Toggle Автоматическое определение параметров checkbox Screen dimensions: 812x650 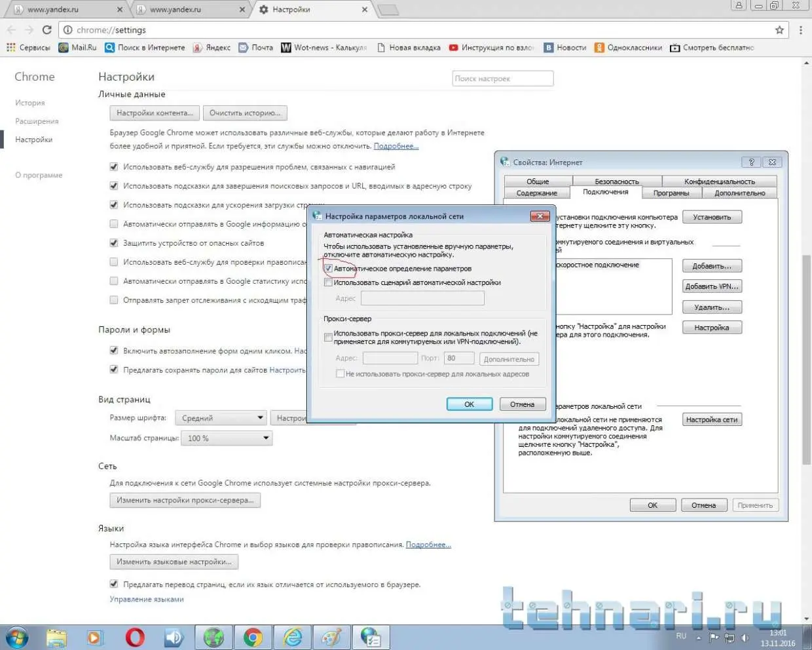coord(328,269)
